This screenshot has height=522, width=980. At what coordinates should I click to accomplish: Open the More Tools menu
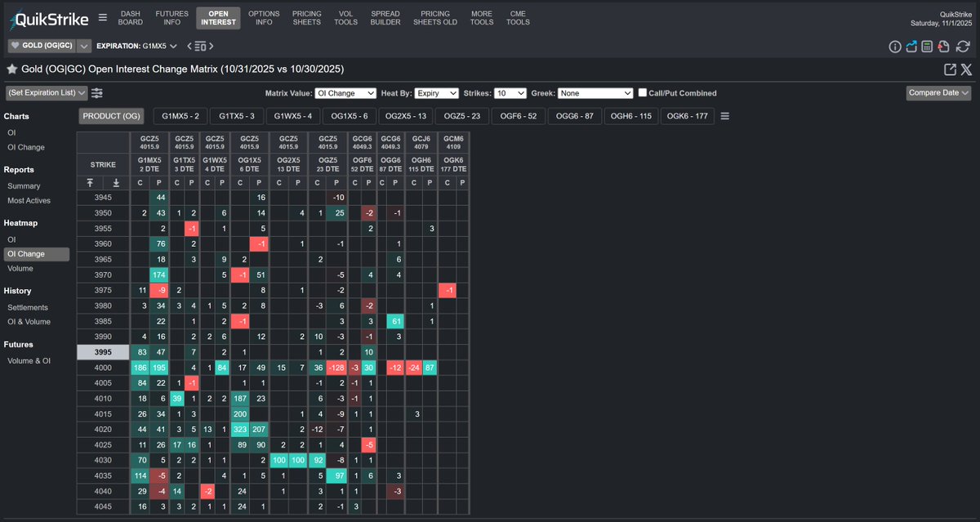point(482,18)
